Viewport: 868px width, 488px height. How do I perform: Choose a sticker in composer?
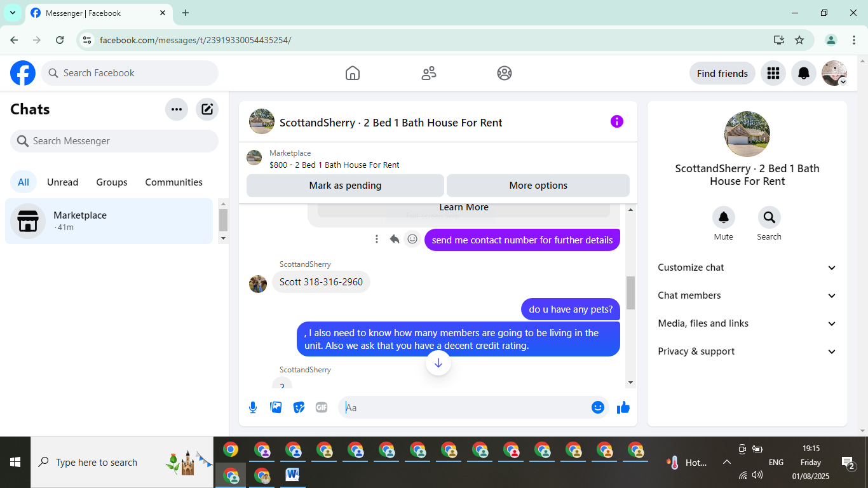click(x=299, y=407)
